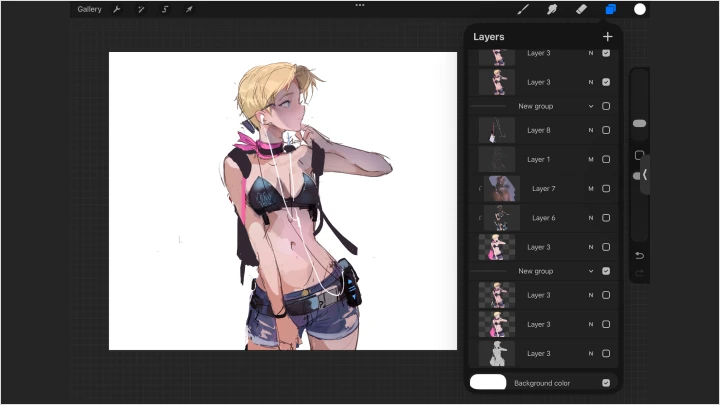Collapse the hidden New group chevron
This screenshot has height=405, width=720.
591,106
